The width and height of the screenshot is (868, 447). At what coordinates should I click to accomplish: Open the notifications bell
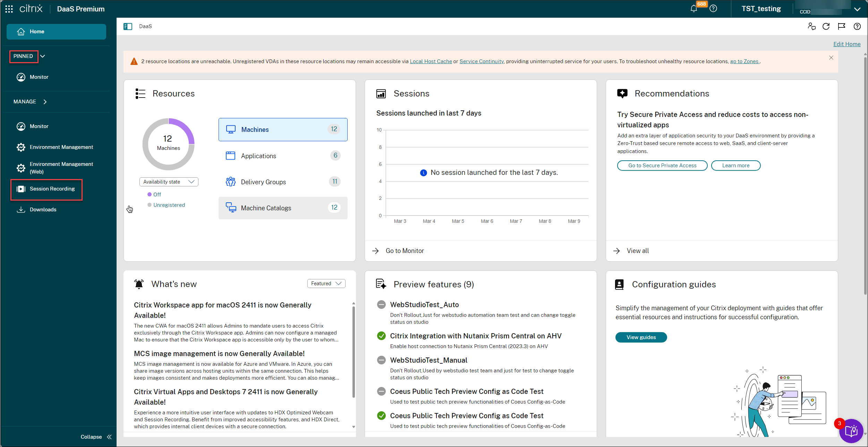coord(694,8)
